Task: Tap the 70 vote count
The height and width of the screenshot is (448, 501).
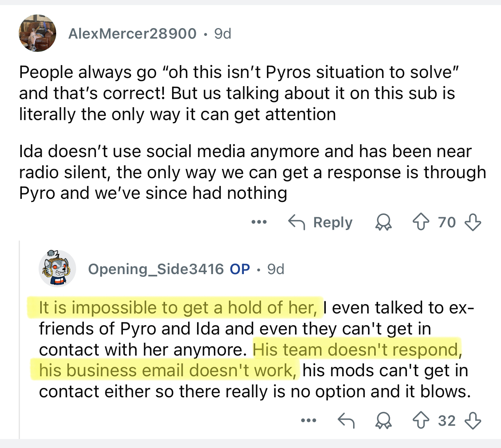Action: (447, 222)
